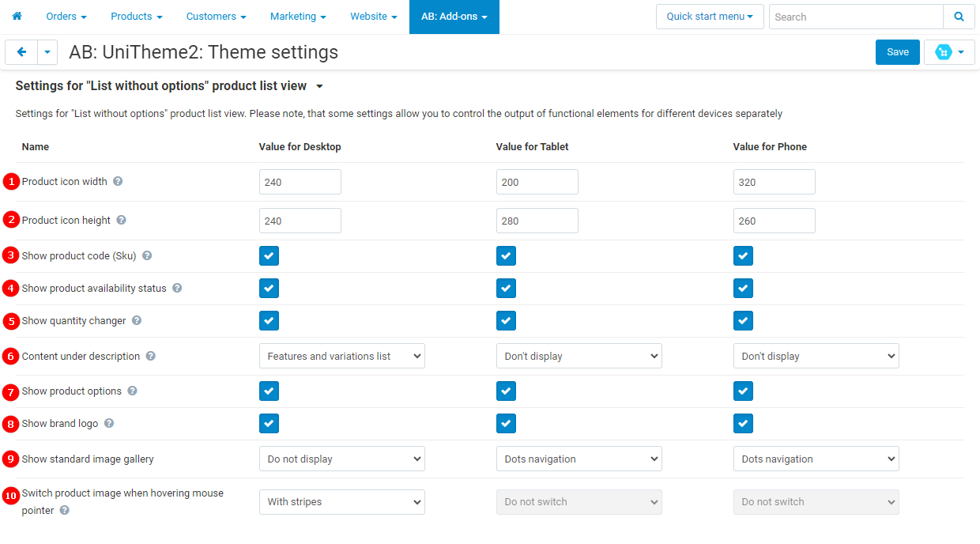Open the hexagon add-on icon menu
Image resolution: width=980 pixels, height=544 pixels.
click(x=948, y=52)
